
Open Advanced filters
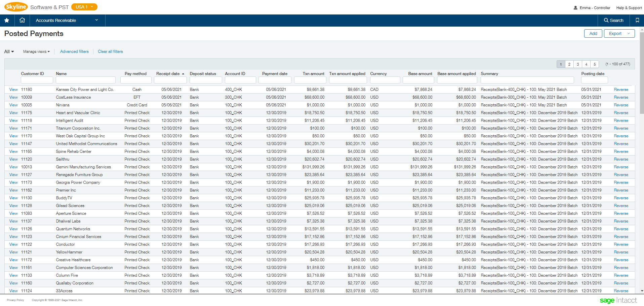(74, 52)
